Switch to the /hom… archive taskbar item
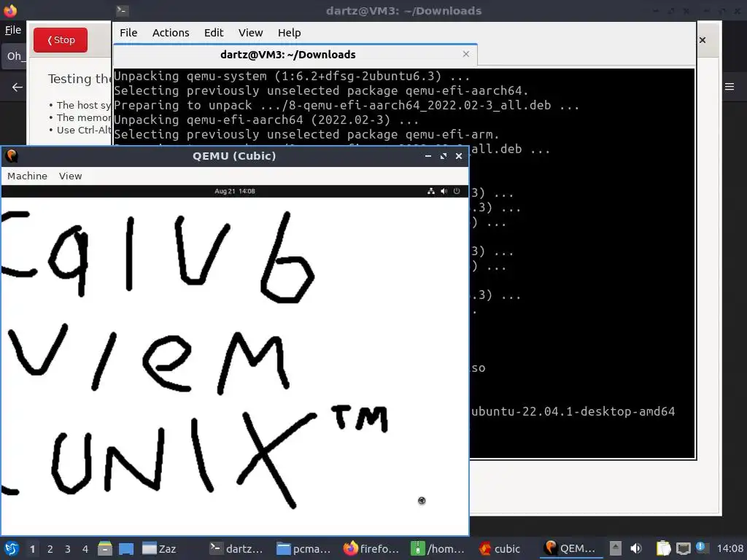 tap(438, 548)
